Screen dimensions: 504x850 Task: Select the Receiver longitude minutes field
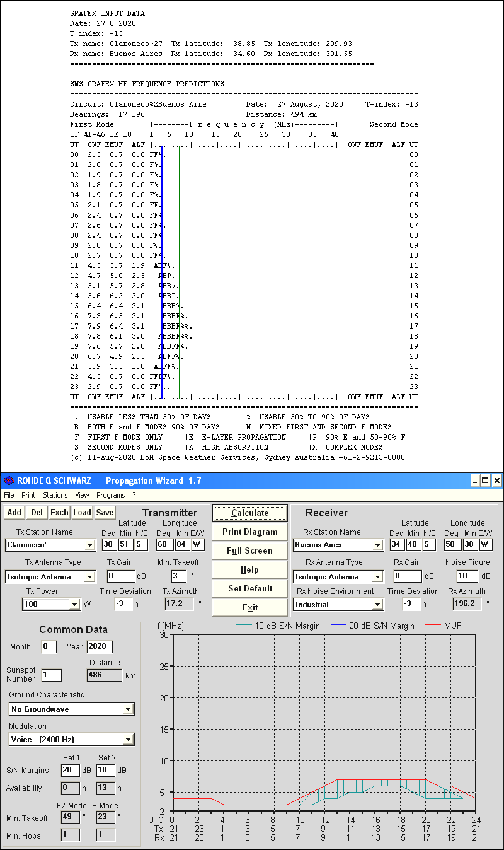click(x=470, y=544)
